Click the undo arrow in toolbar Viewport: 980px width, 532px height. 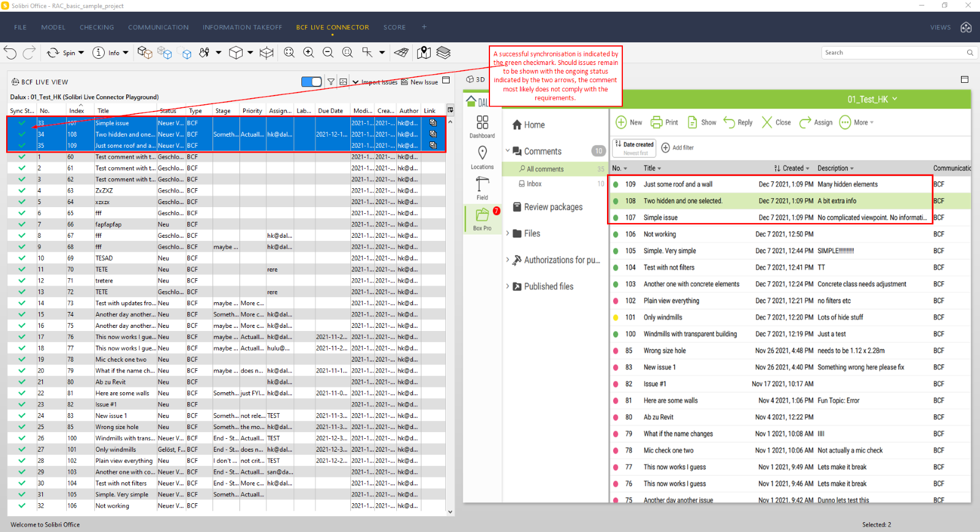click(10, 53)
